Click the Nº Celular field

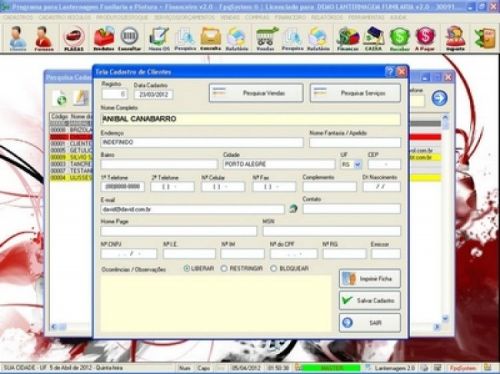click(223, 187)
